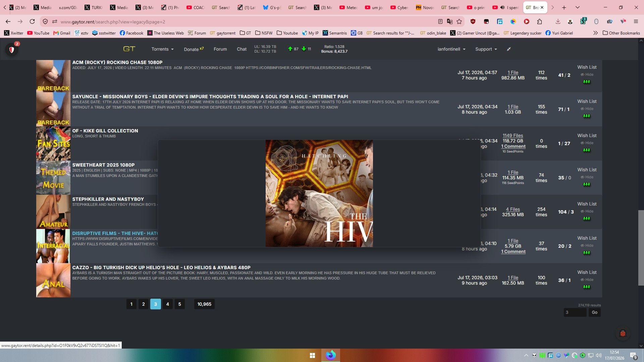This screenshot has width=644, height=362.
Task: Click green download arrows in the Cazzo row
Action: coord(587,287)
